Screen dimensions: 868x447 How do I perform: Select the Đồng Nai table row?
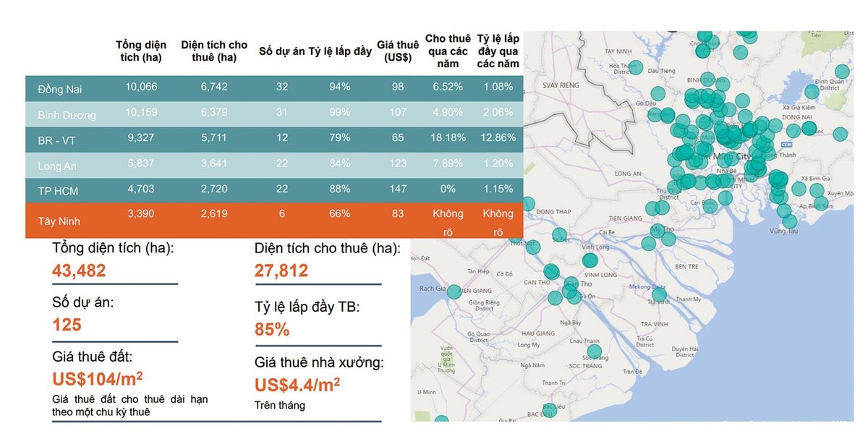[273, 88]
